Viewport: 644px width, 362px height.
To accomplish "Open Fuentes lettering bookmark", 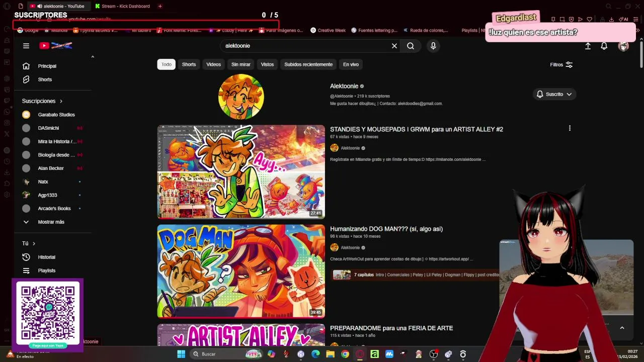I will pos(374,30).
